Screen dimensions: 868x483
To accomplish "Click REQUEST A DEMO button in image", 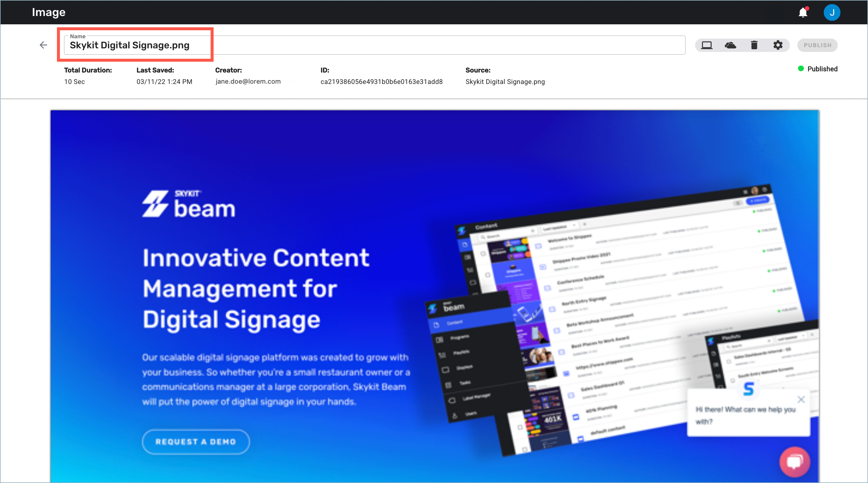I will (x=195, y=441).
